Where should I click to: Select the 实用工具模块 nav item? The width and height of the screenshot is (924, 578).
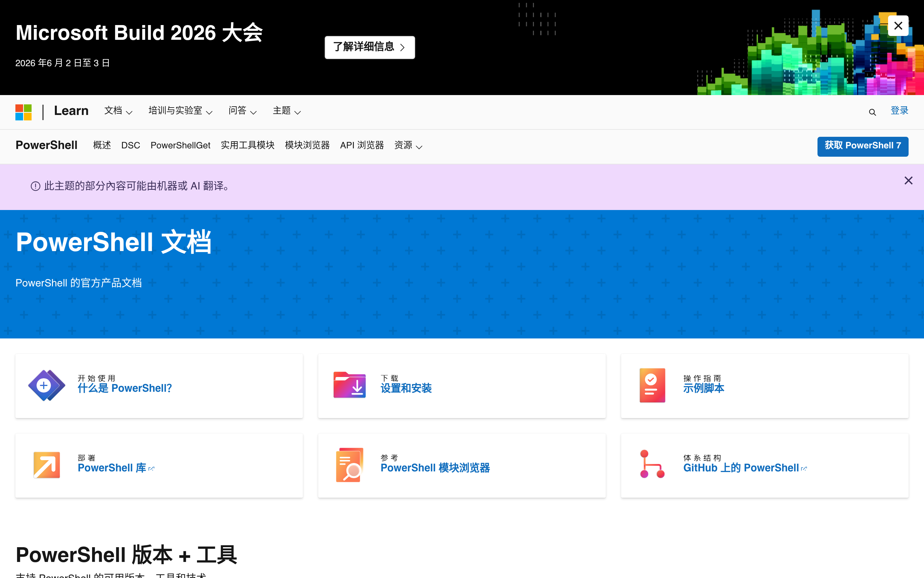(x=247, y=145)
